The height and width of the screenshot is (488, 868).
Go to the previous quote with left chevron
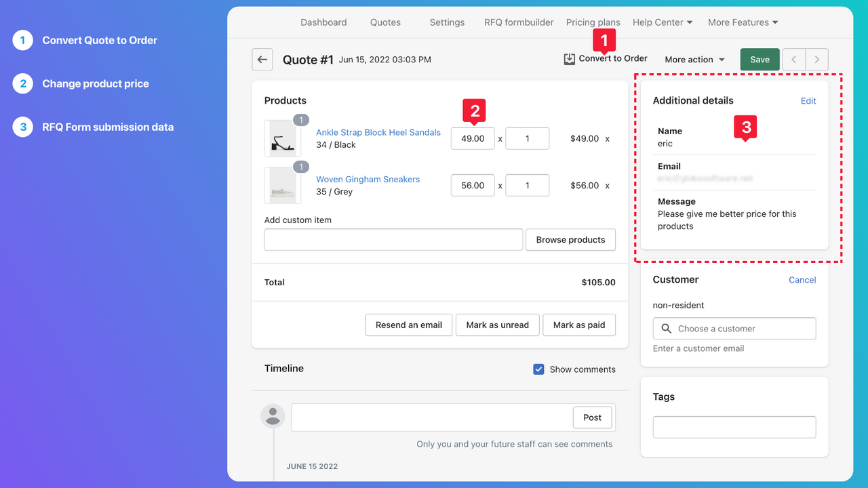coord(793,60)
